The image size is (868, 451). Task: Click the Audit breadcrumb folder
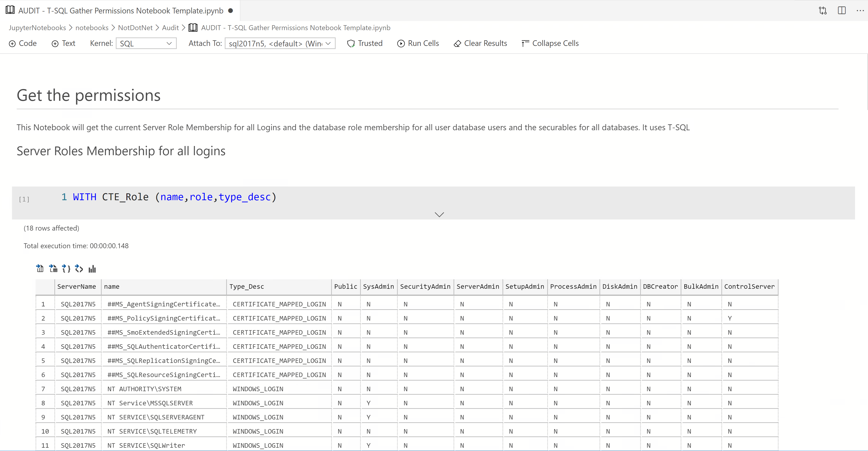click(x=170, y=28)
